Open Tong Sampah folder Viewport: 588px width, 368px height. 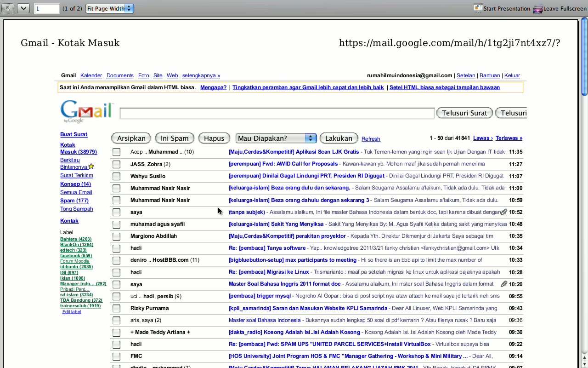pyautogui.click(x=77, y=209)
